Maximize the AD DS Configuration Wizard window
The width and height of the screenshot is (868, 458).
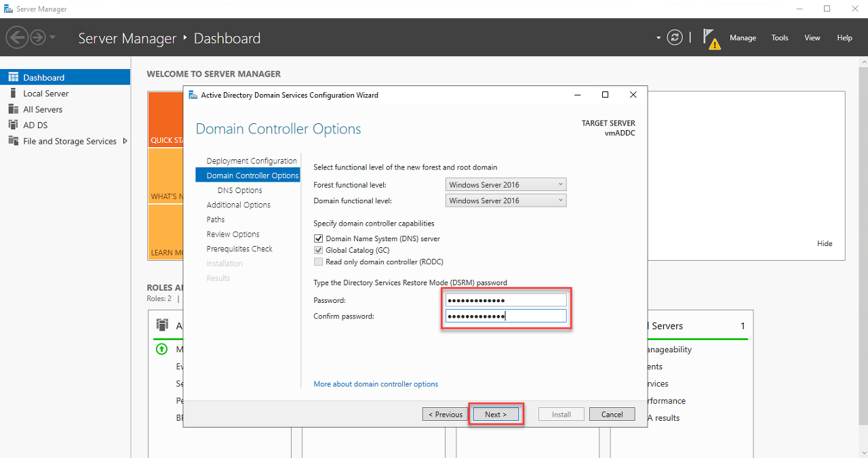coord(606,95)
